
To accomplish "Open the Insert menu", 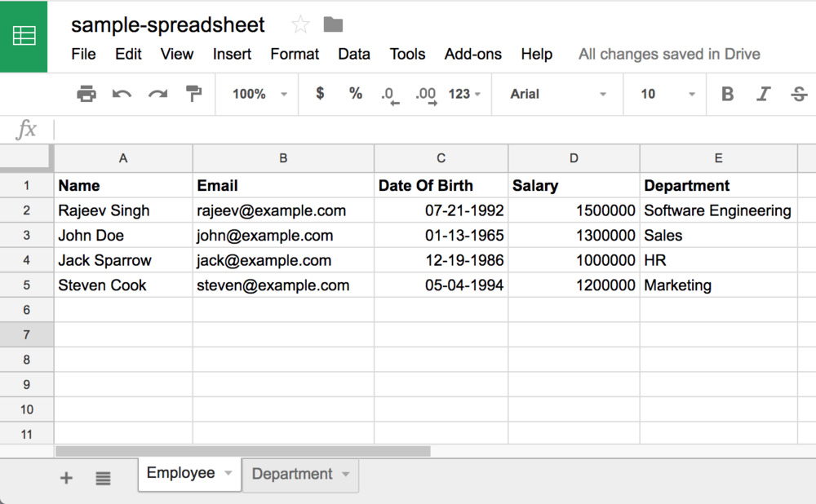I will pyautogui.click(x=232, y=54).
